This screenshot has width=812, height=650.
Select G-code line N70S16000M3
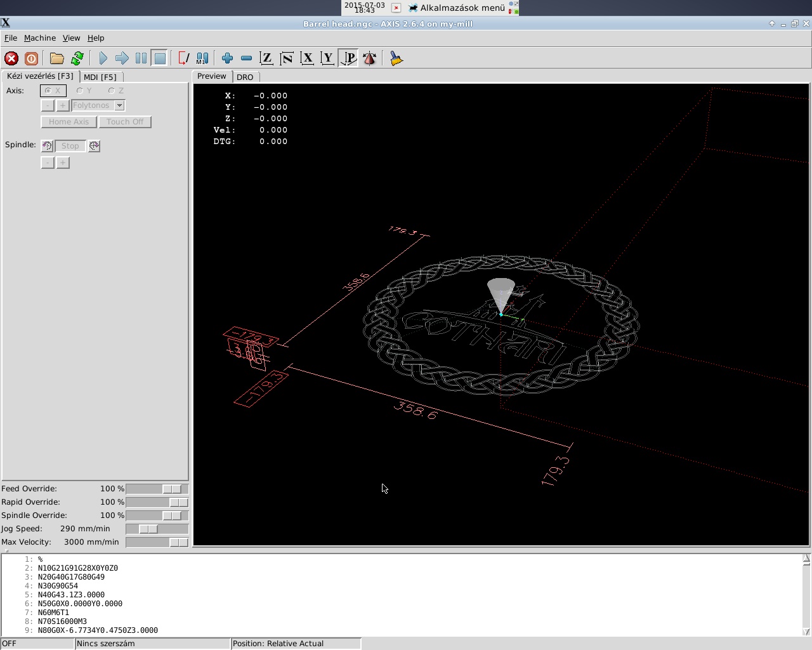[62, 621]
